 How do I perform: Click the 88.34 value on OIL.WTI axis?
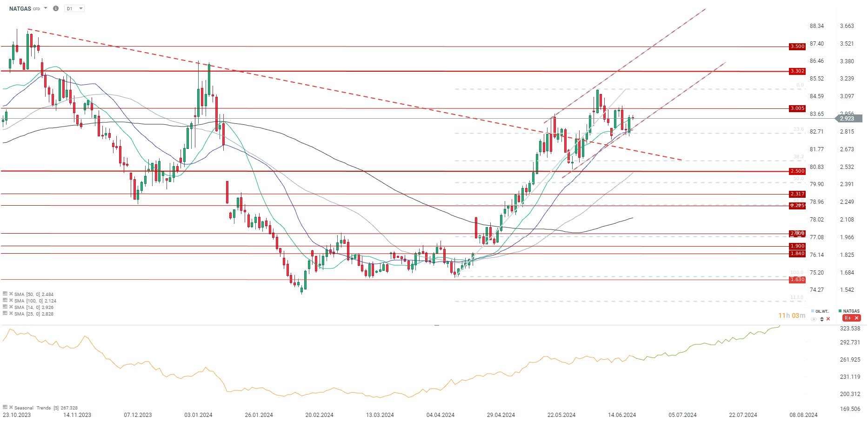tap(817, 26)
